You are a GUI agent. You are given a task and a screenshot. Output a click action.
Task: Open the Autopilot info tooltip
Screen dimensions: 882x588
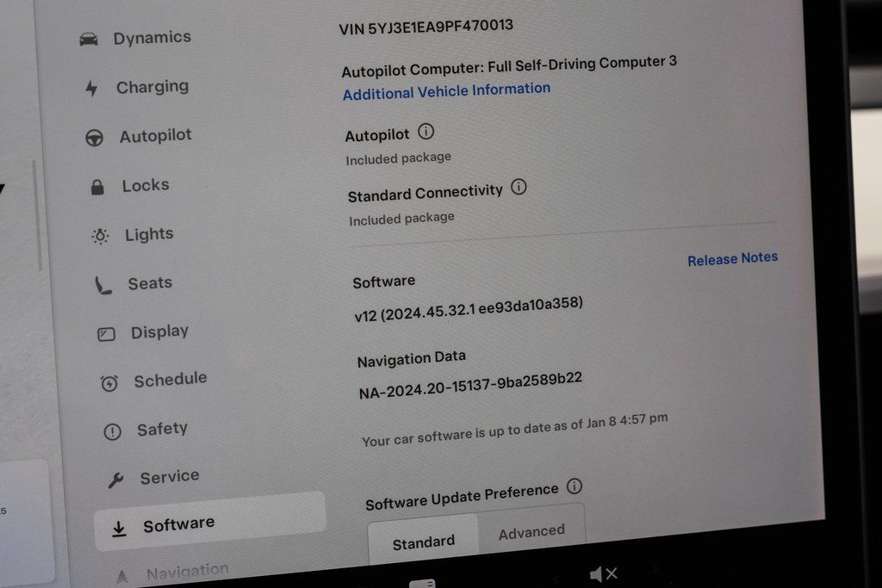[426, 132]
